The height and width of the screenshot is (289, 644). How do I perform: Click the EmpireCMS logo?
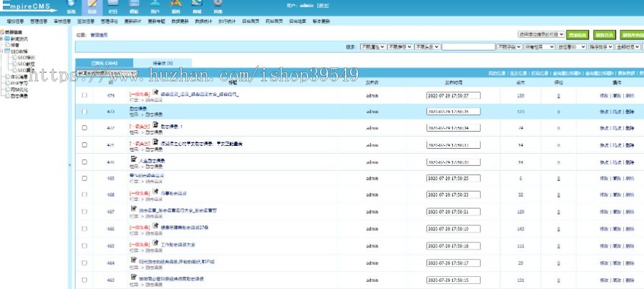(29, 6)
